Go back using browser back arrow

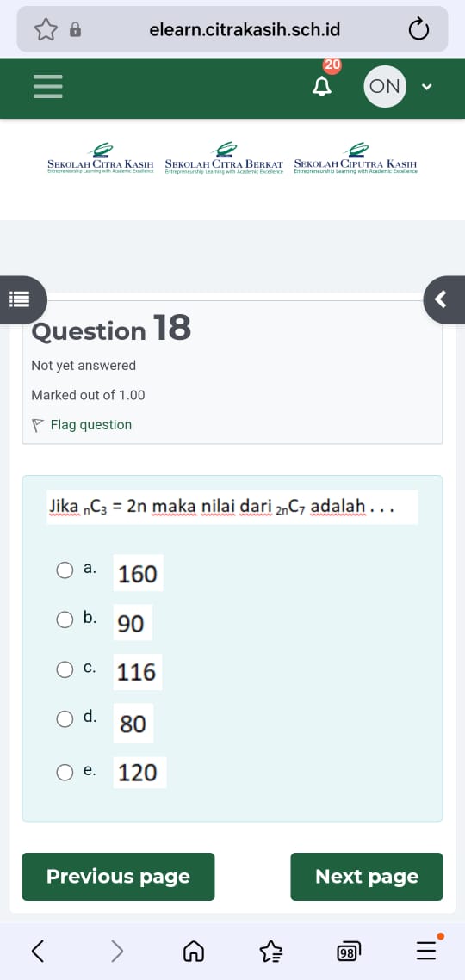(38, 952)
